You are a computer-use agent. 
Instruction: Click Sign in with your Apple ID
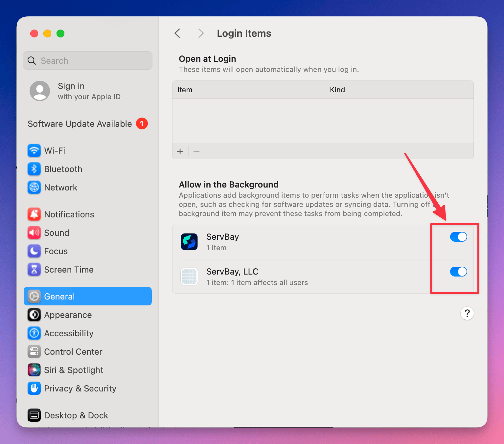[x=88, y=91]
